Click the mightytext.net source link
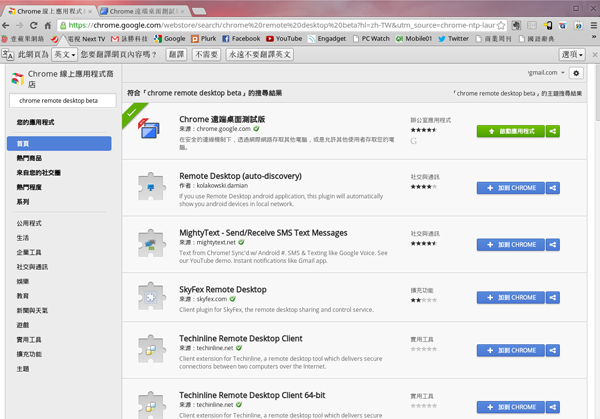The width and height of the screenshot is (600, 419). (x=216, y=242)
